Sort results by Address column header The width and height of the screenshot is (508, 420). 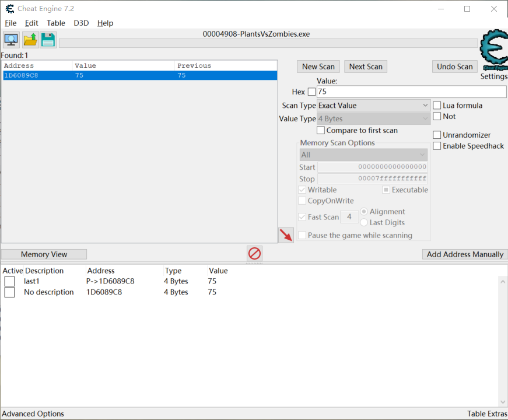click(37, 65)
